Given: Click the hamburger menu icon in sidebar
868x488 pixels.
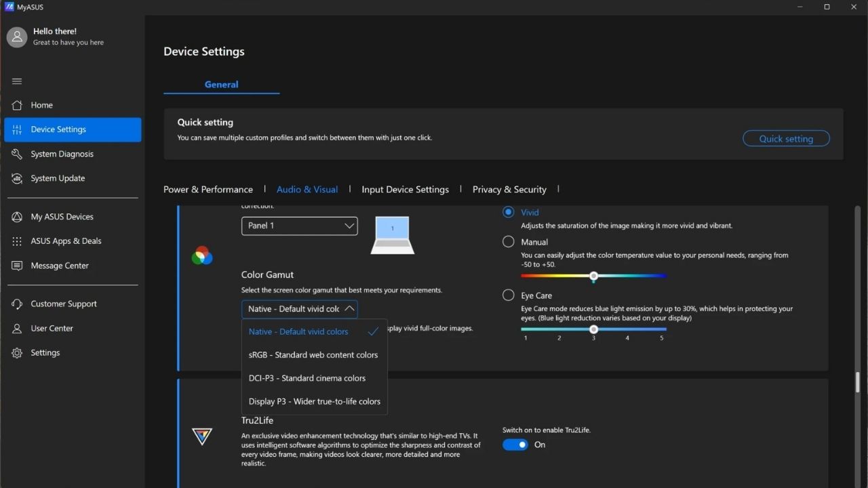Looking at the screenshot, I should tap(17, 81).
